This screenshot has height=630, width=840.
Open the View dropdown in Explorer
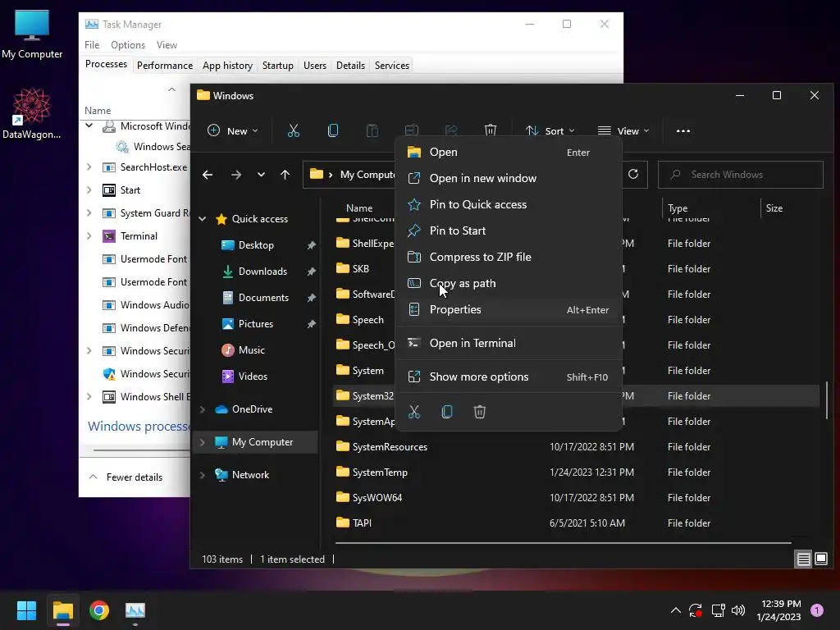tap(623, 130)
